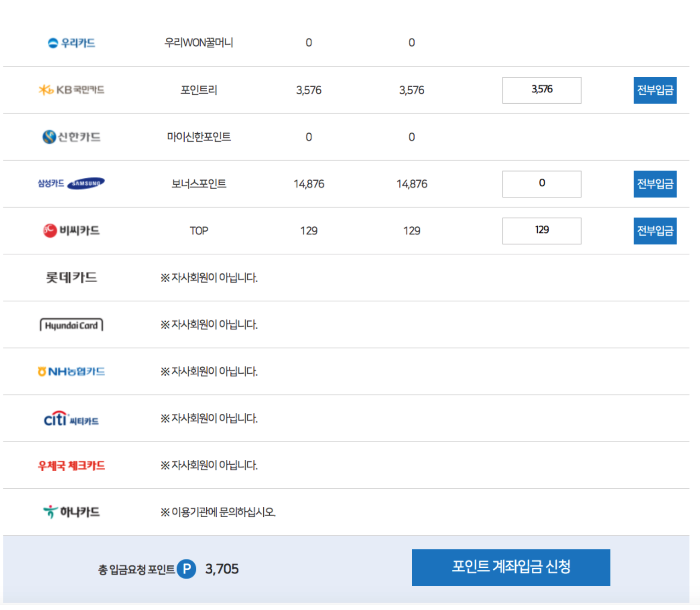Submit 포인트 계좌입금 신청
Viewport: 700px width, 610px height.
click(x=511, y=567)
